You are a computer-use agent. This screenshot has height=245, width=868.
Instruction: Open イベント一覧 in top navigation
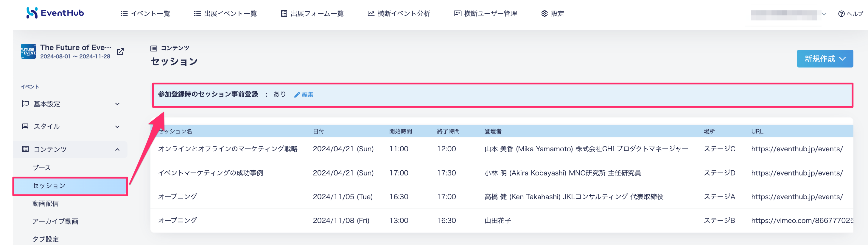click(145, 13)
